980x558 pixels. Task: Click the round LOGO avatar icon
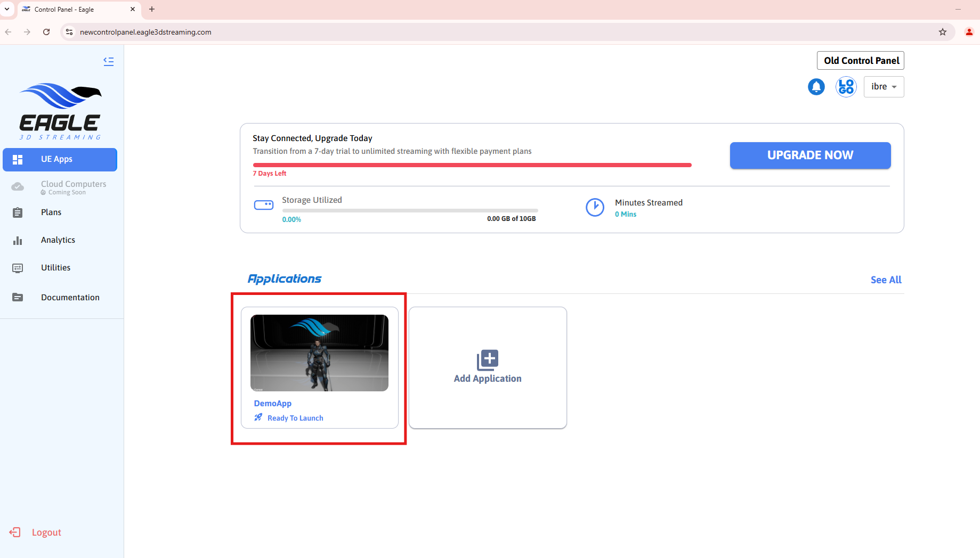[x=846, y=87]
